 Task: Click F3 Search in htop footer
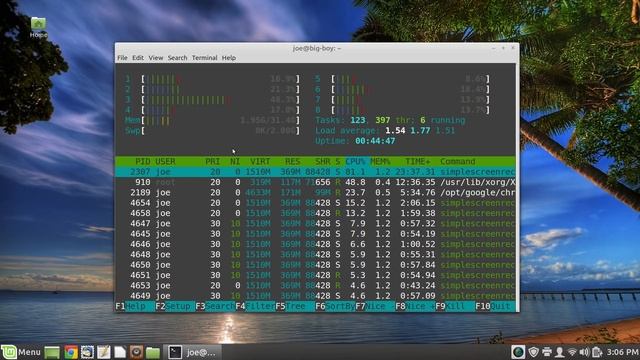coord(215,306)
